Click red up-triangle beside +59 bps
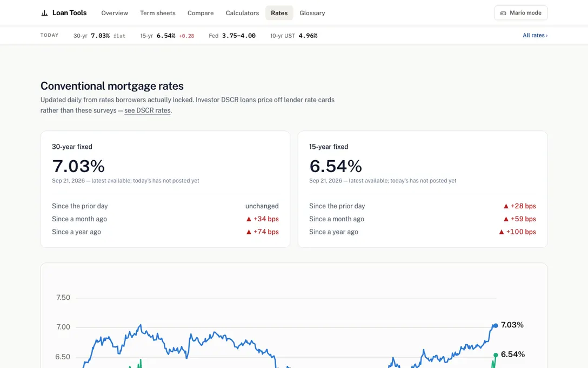Screen dimensions: 588x368 pos(506,219)
